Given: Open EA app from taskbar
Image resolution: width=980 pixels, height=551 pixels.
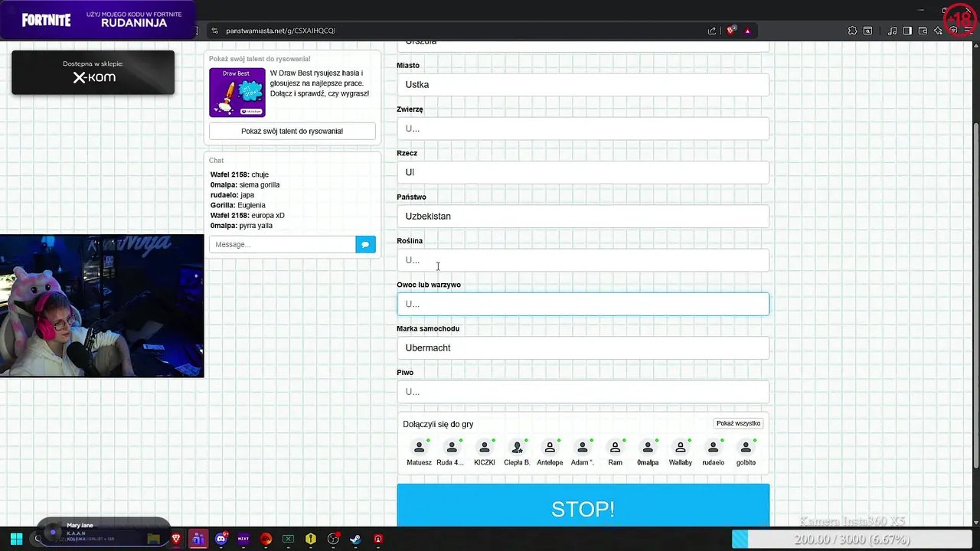Looking at the screenshot, I should [x=266, y=539].
